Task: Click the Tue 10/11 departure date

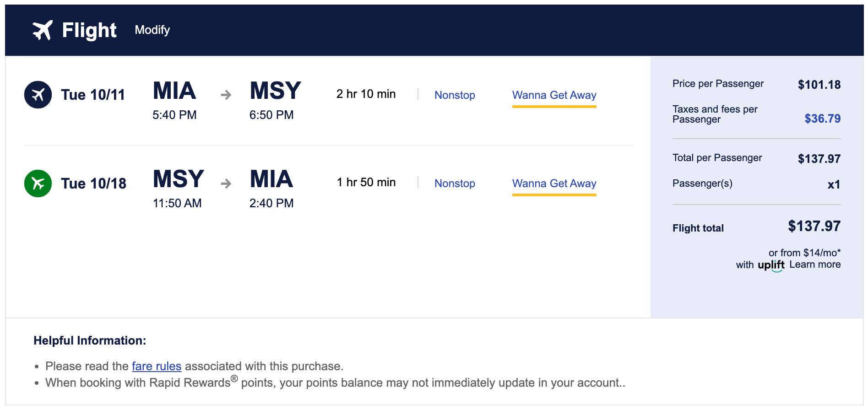Action: (93, 95)
